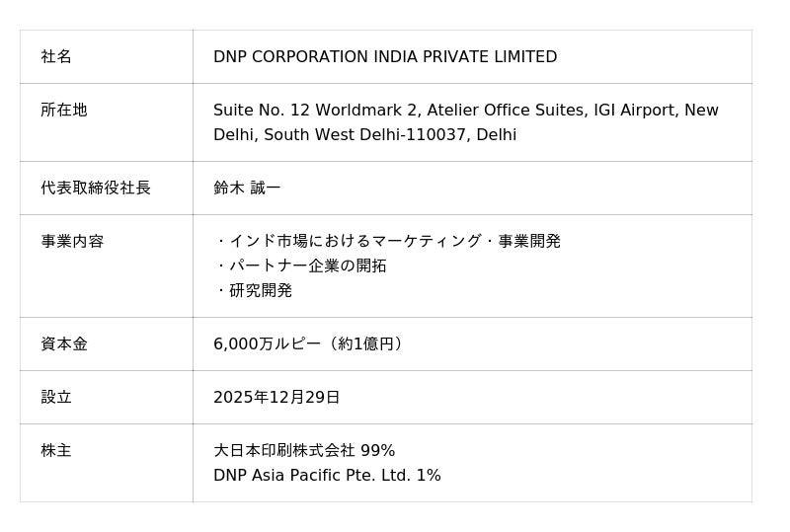Click the 社名 row label
This screenshot has width=790, height=532.
point(56,57)
